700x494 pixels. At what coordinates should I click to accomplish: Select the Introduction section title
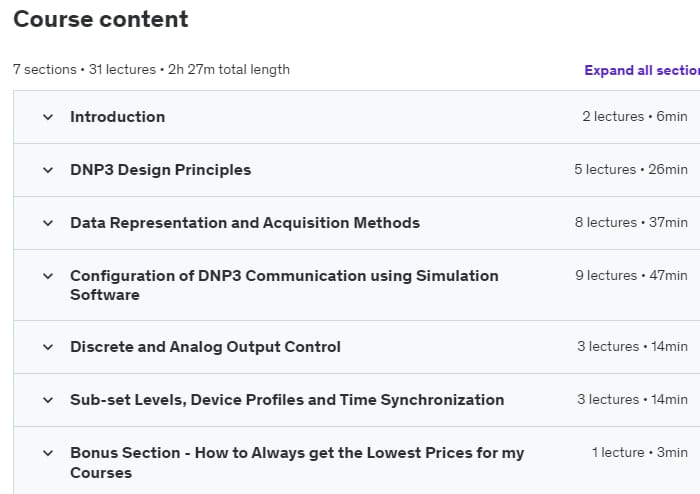pos(117,117)
